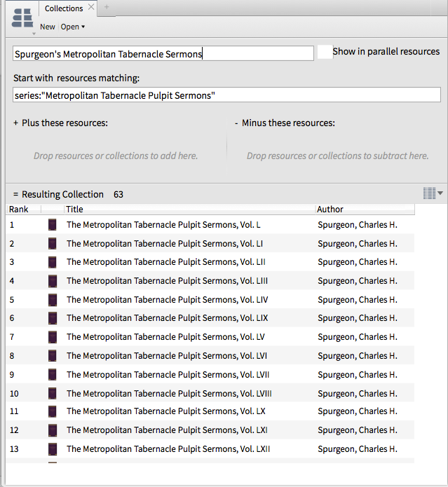This screenshot has height=487, width=448.
Task: Sort by the Rank column header
Action: 19,210
